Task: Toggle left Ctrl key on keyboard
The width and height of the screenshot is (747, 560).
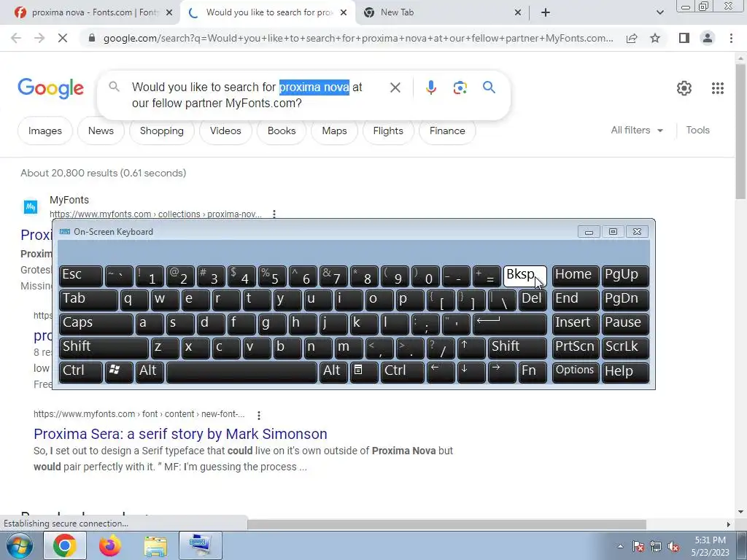Action: click(x=80, y=372)
